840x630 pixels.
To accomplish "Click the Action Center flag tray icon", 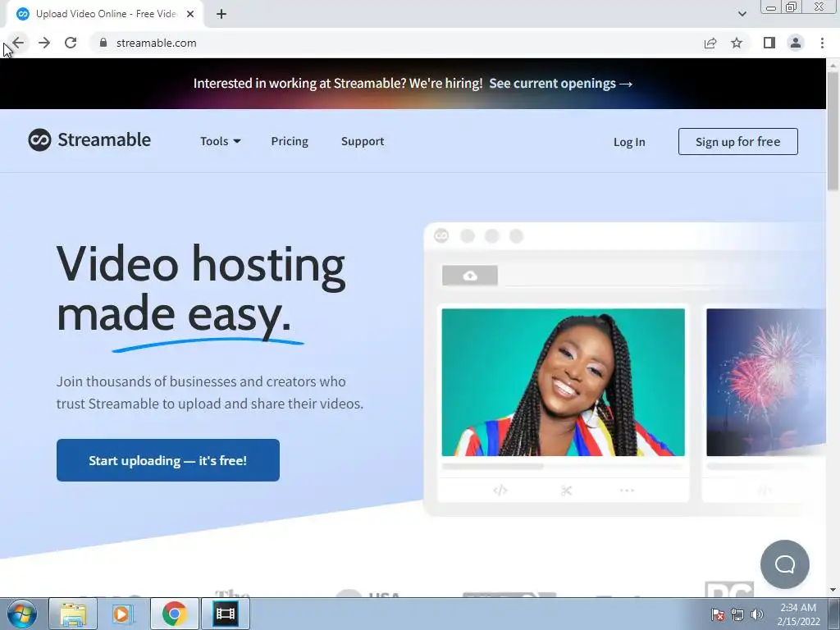I will (x=718, y=614).
